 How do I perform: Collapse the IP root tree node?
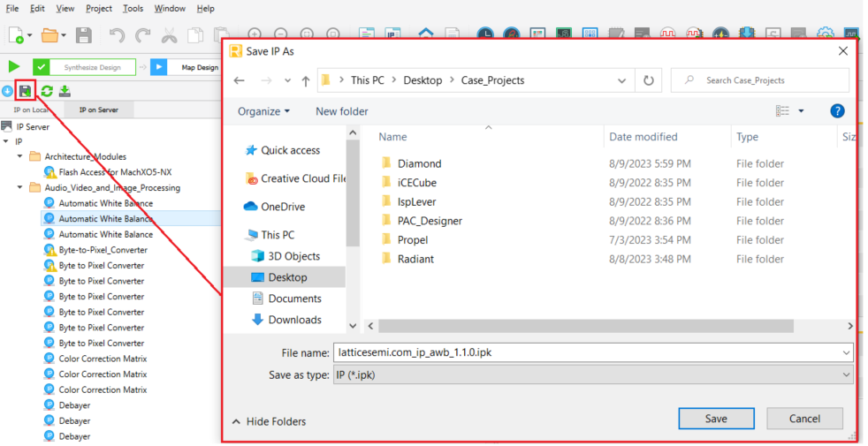click(x=6, y=141)
